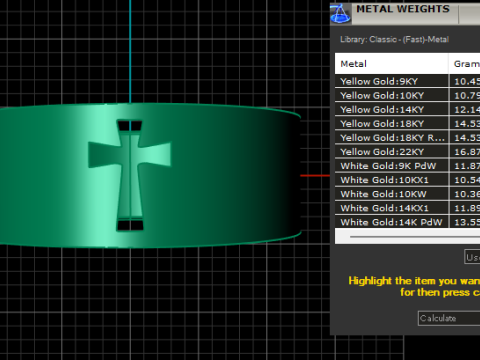480x360 pixels.
Task: Click the Metal column header
Action: 392,64
